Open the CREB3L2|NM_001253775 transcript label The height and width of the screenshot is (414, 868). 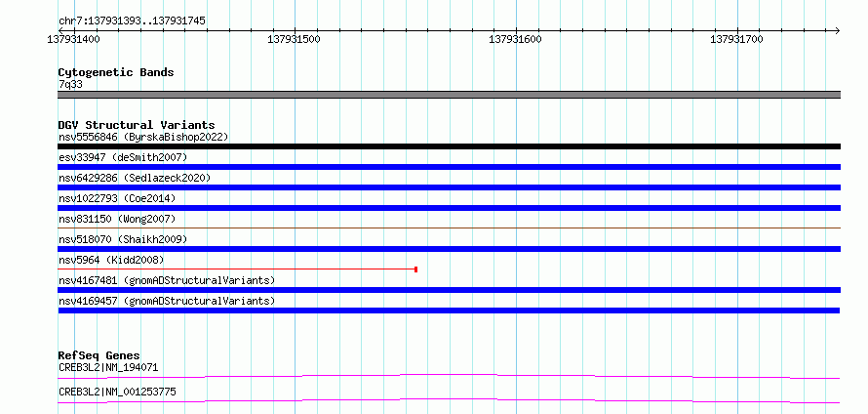tap(117, 392)
